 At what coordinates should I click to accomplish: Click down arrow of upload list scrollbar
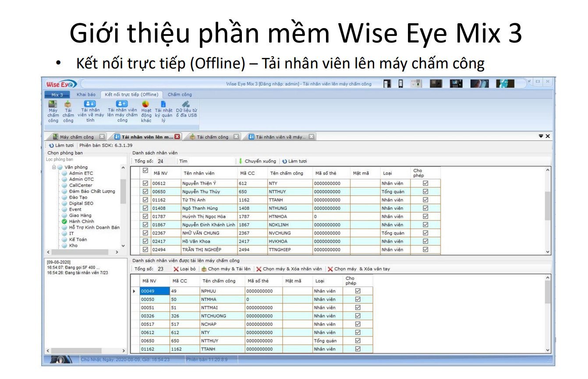[548, 350]
